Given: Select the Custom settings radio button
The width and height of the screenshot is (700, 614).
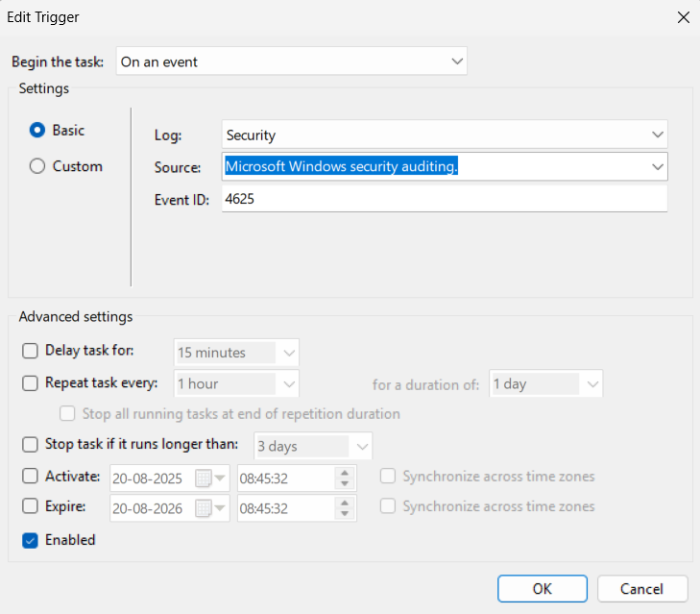Looking at the screenshot, I should (37, 166).
